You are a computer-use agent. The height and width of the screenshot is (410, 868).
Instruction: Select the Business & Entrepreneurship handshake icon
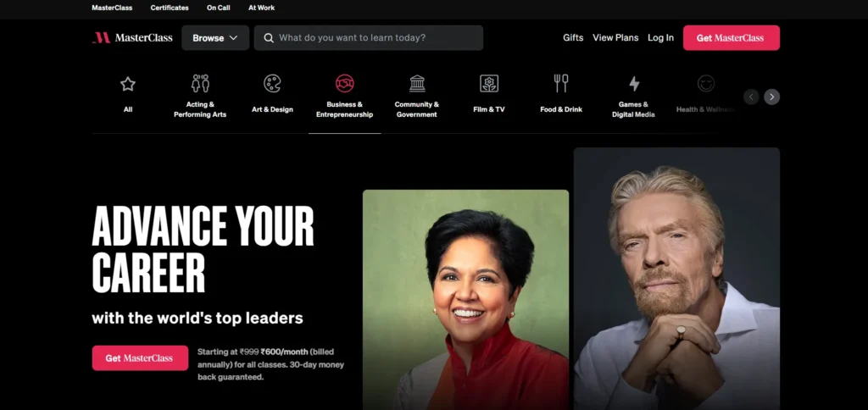345,84
